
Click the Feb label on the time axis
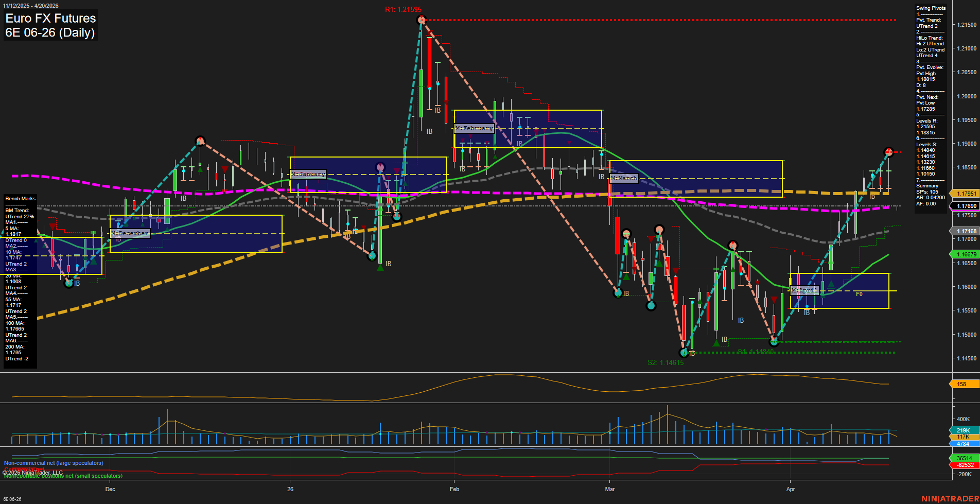(454, 489)
